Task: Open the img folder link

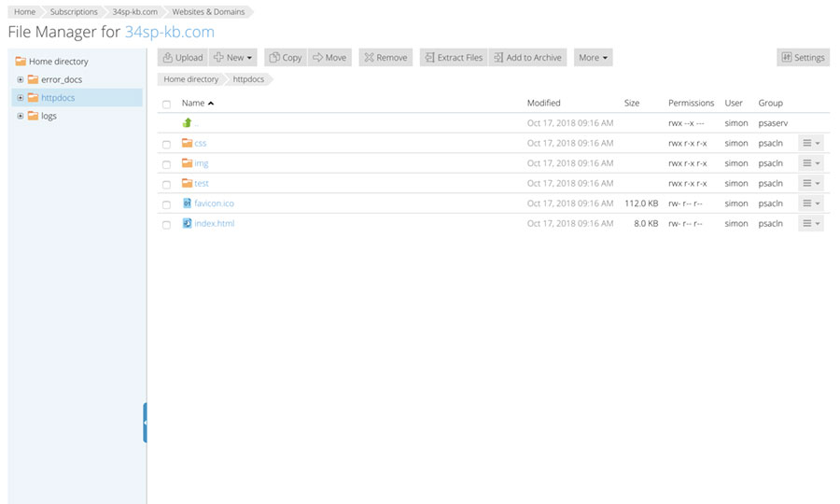Action: [x=202, y=163]
